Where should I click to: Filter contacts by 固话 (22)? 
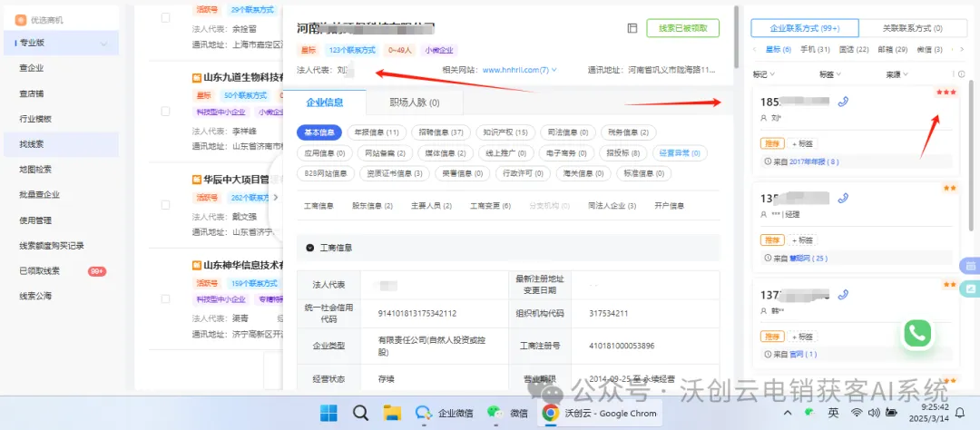[x=854, y=49]
